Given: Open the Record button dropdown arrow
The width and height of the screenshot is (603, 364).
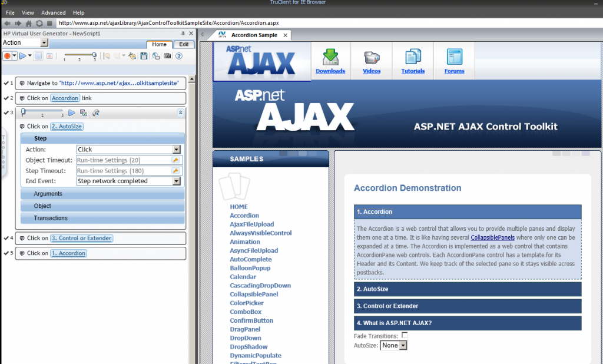Looking at the screenshot, I should tap(14, 56).
